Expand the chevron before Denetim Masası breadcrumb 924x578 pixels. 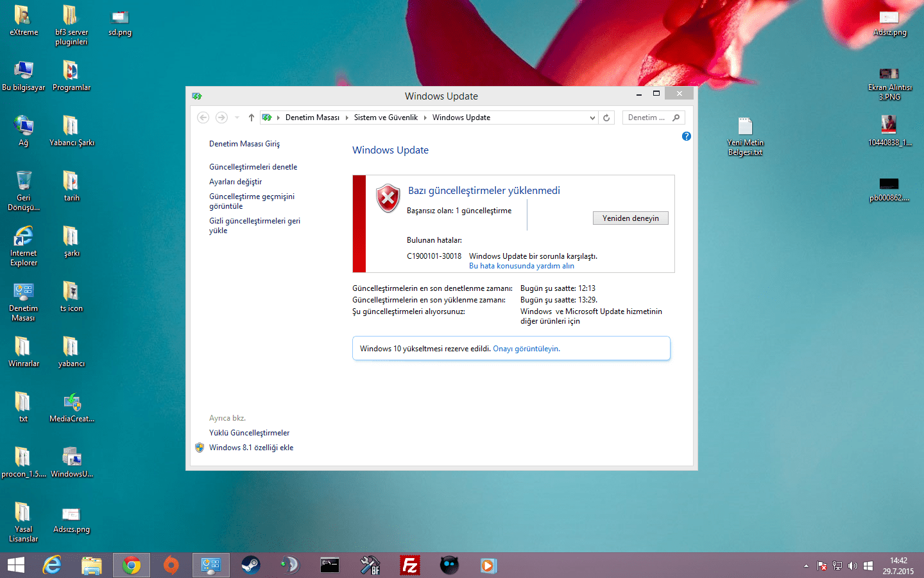[278, 118]
